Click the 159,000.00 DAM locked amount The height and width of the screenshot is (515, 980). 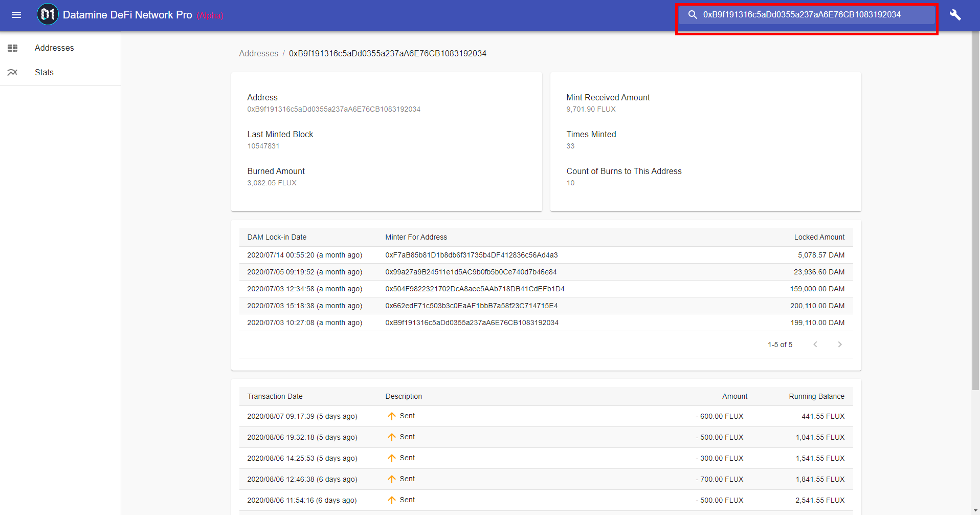click(817, 289)
